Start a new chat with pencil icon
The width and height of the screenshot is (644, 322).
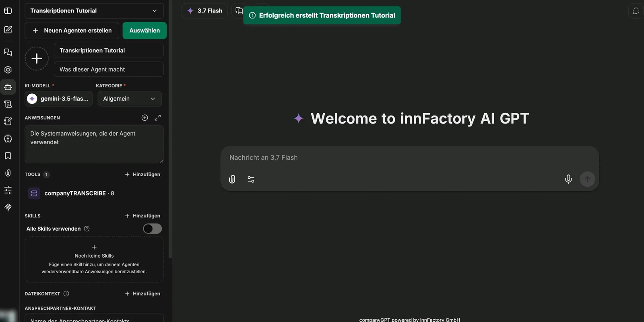coord(8,29)
